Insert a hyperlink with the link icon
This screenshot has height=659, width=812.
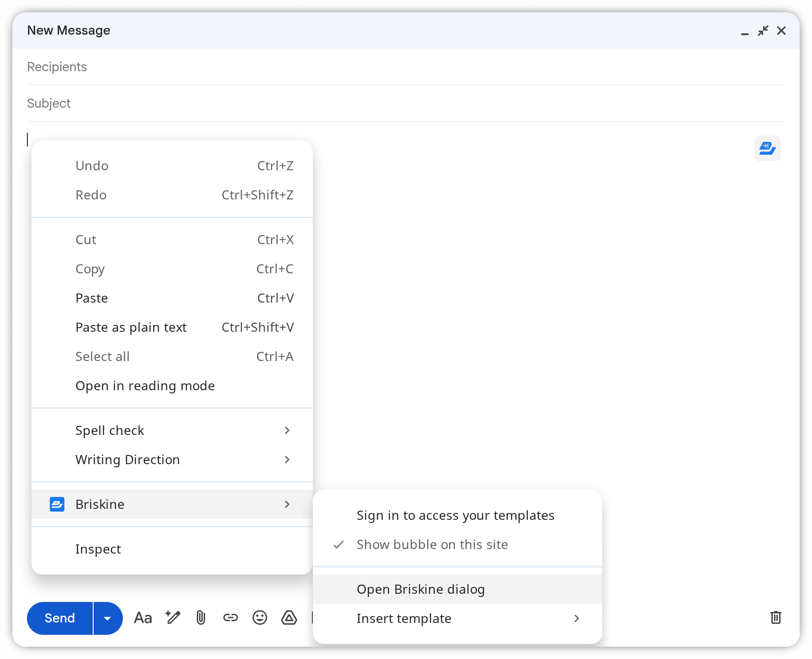coord(231,618)
